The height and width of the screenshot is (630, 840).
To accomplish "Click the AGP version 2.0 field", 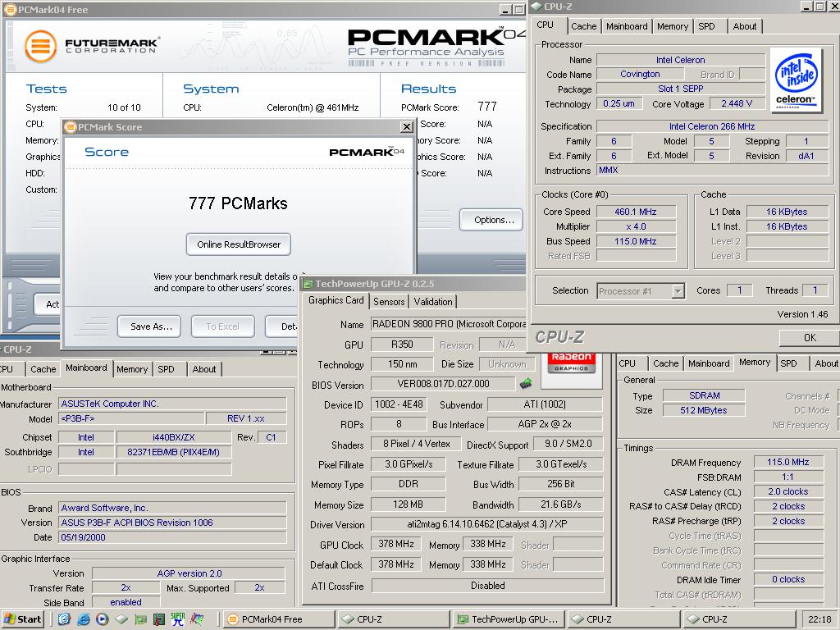I will click(189, 573).
